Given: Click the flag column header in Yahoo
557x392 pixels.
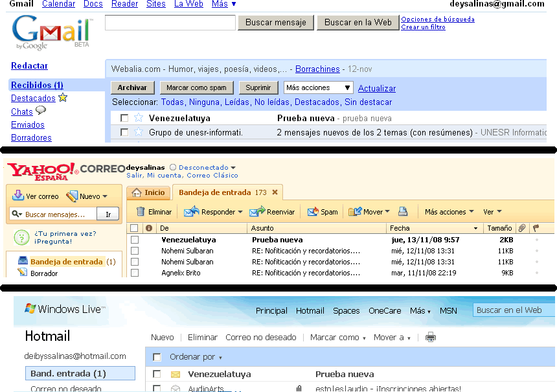Looking at the screenshot, I should pos(536,228).
